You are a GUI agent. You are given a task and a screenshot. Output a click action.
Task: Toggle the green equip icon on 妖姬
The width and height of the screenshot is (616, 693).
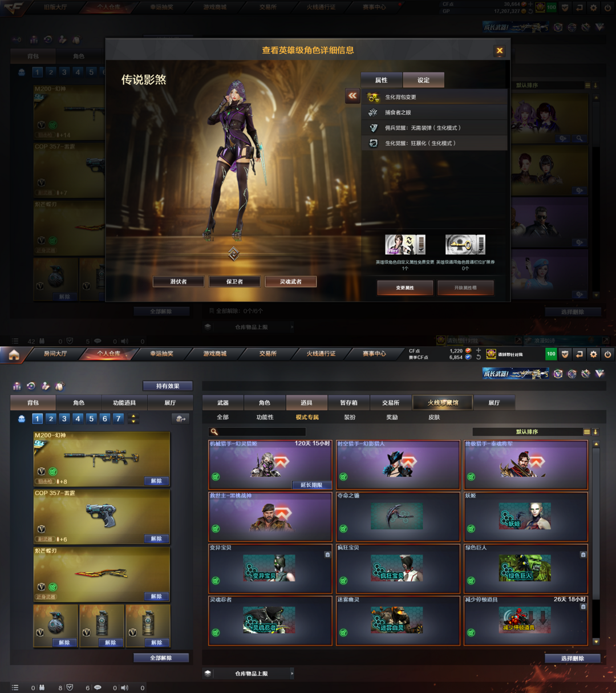471,529
